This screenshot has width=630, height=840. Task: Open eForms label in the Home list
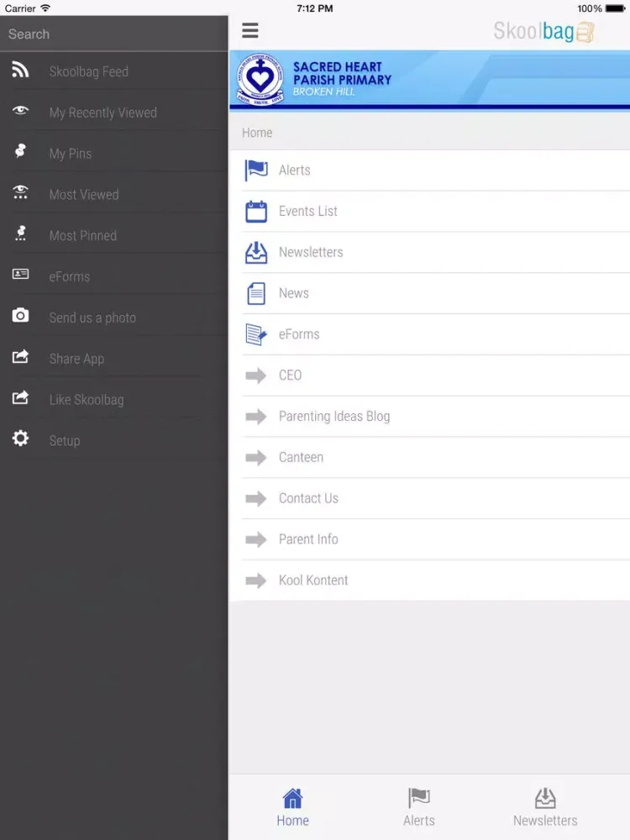[x=299, y=334]
